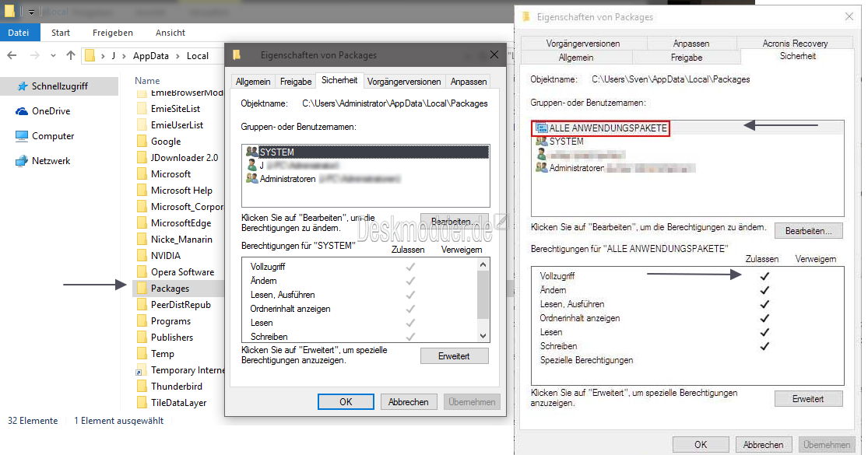Select the Packages folder in file list
Image resolution: width=868 pixels, height=455 pixels.
[x=170, y=289]
